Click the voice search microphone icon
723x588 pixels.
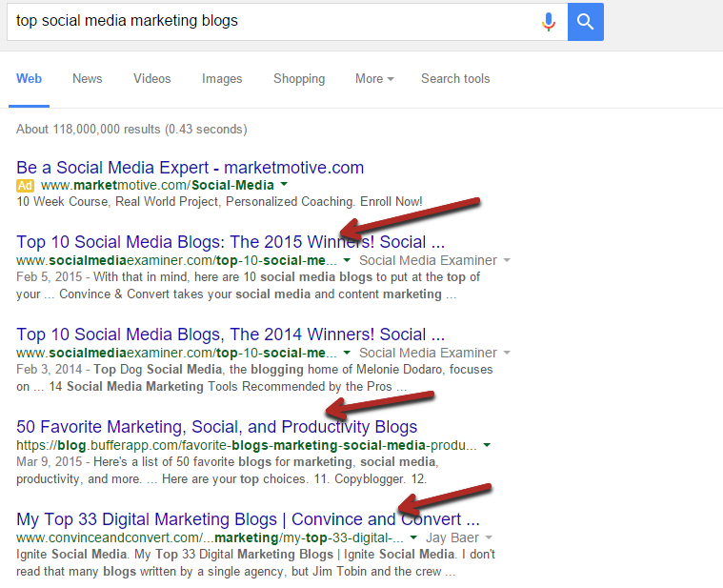pyautogui.click(x=549, y=22)
